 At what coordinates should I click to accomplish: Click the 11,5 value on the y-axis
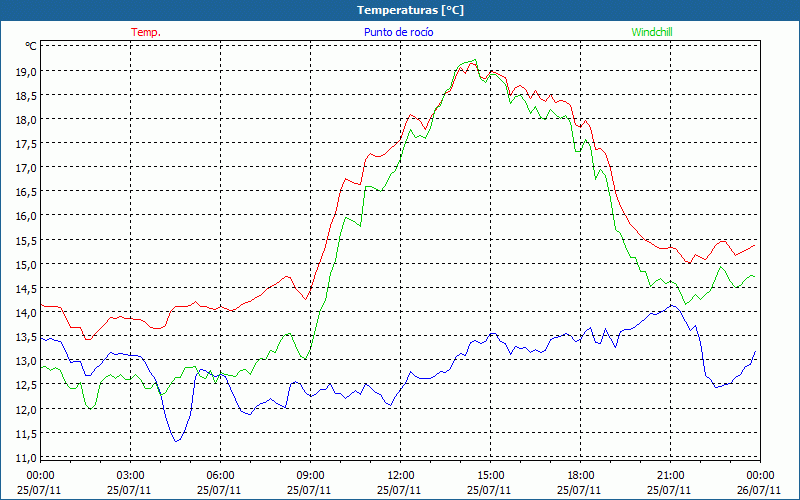pos(27,434)
